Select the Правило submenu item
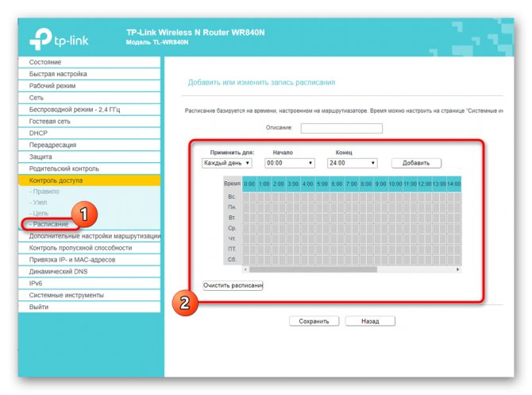Viewport: 532px width, 395px height. 46,192
